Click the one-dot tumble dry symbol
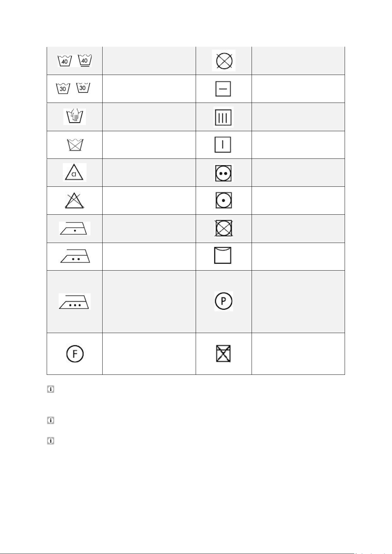This screenshot has width=392, height=554. (x=224, y=201)
